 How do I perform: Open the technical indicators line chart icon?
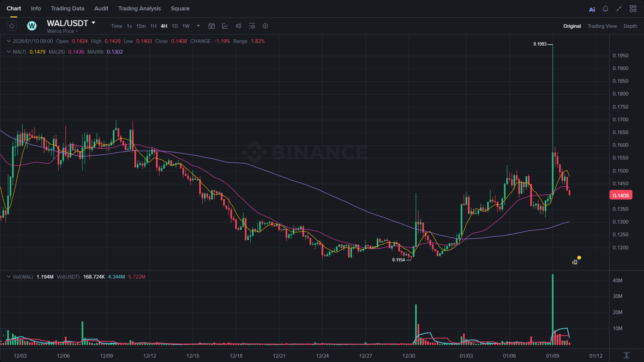pos(225,26)
